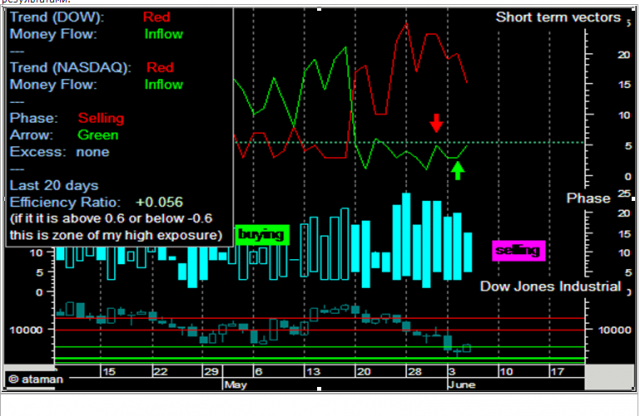
Task: Click the "Phase:" label in the info box
Action: 34,118
